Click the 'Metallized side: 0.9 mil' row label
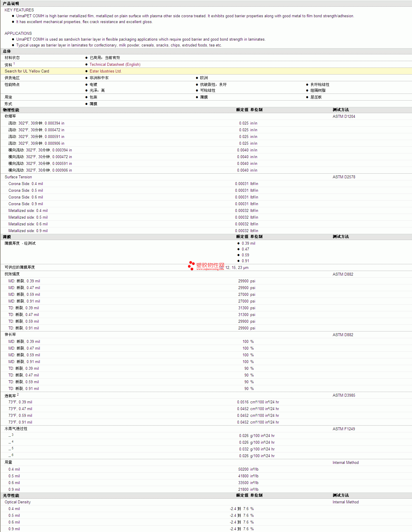 click(28, 231)
